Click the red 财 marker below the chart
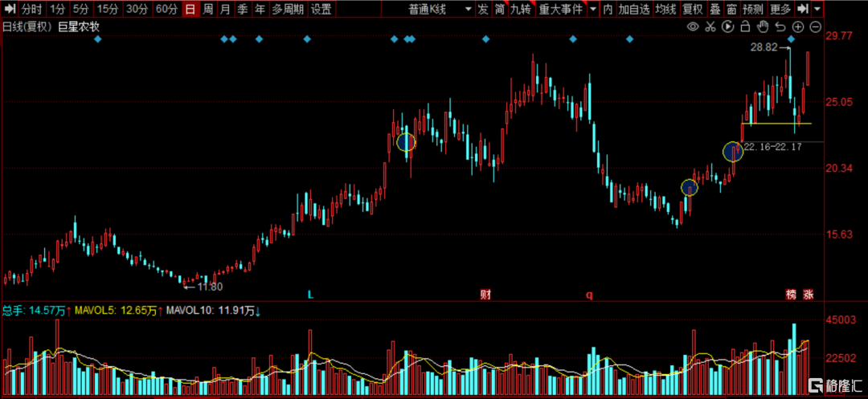The width and height of the screenshot is (868, 399). pos(485,295)
